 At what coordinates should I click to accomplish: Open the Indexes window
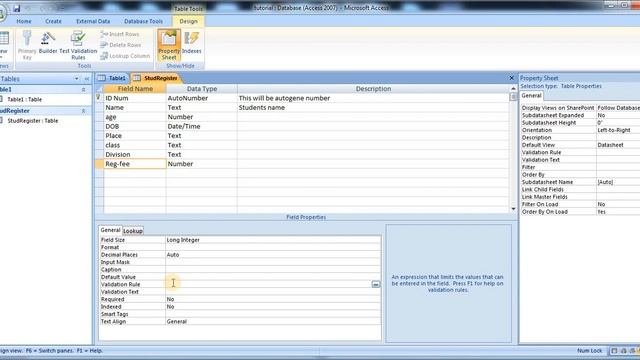coord(191,42)
